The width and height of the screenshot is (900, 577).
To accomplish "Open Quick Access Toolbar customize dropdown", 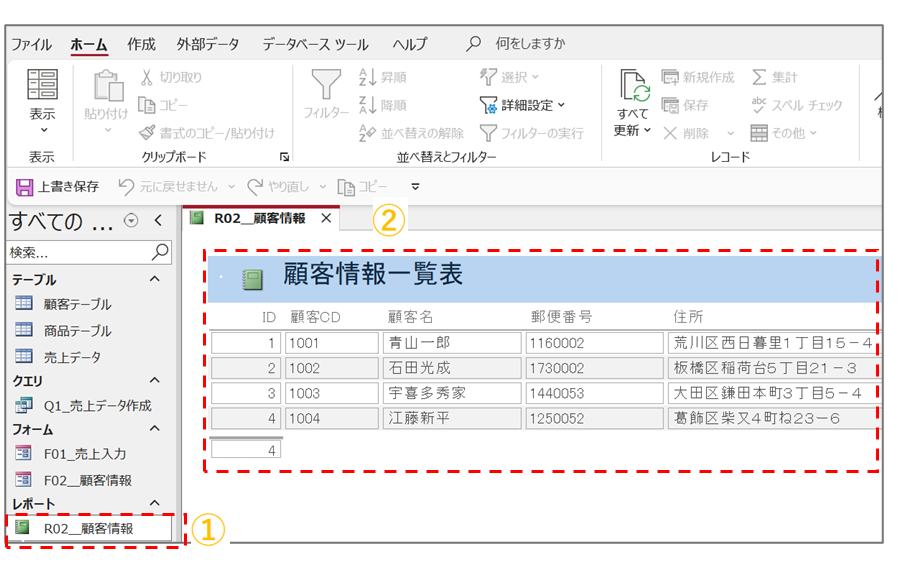I will click(x=415, y=187).
